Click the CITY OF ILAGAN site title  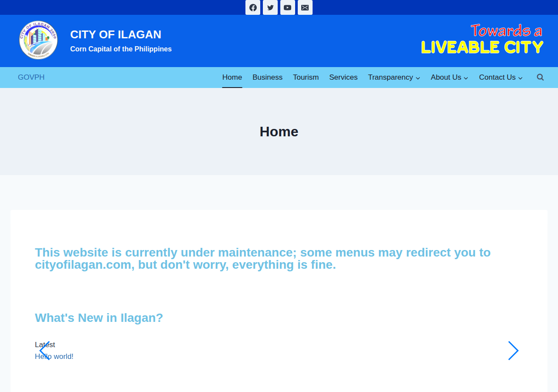point(116,34)
